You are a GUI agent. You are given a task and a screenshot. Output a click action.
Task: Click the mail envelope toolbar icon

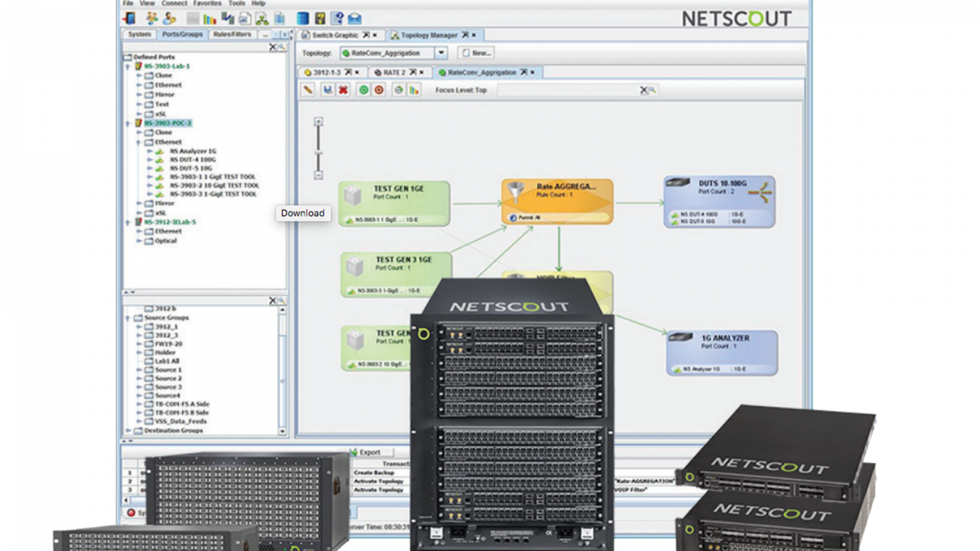(x=354, y=19)
